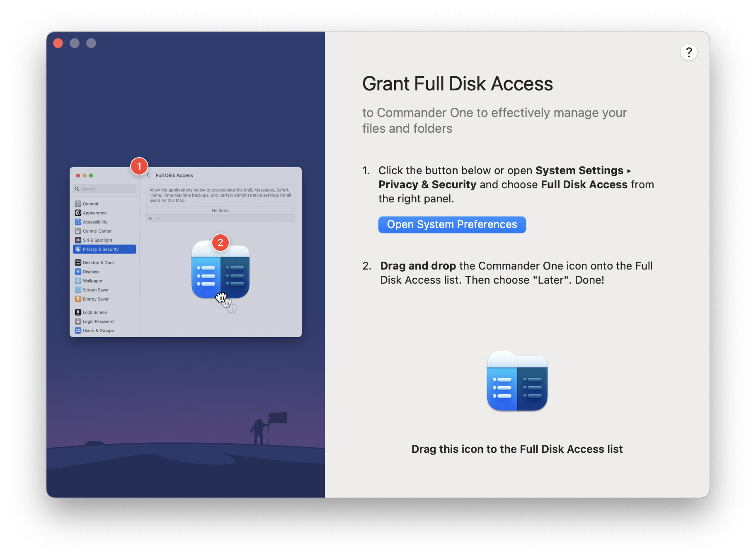The image size is (756, 559).
Task: Select the Wallpaper icon
Action: click(78, 280)
